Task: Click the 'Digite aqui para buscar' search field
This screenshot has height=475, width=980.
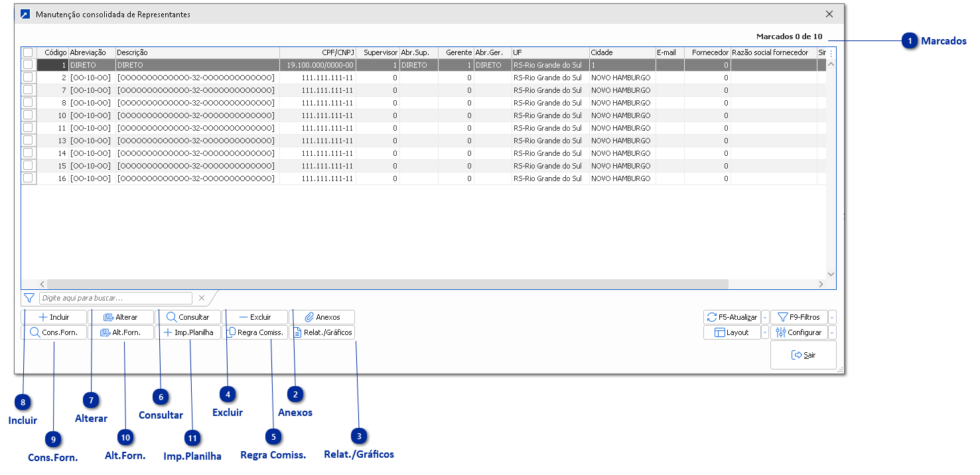Action: [x=115, y=299]
